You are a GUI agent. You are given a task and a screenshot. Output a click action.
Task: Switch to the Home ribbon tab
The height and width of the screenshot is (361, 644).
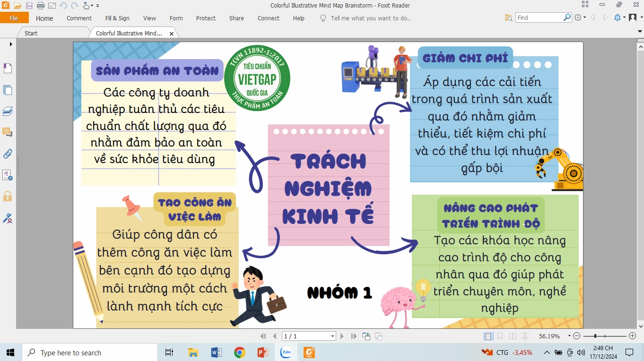(44, 18)
